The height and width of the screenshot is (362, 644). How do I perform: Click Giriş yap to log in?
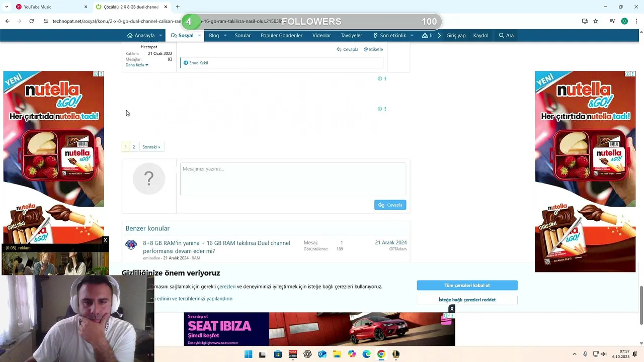coord(456,35)
